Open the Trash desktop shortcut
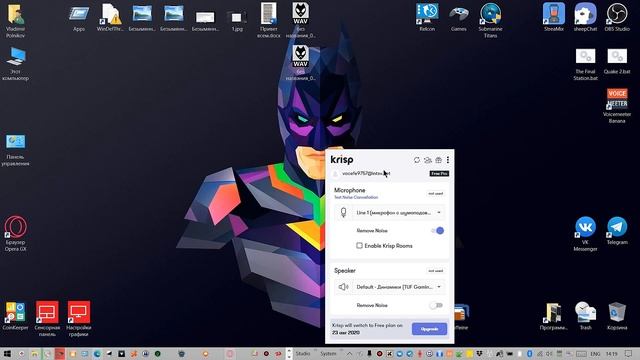The height and width of the screenshot is (360, 640). pyautogui.click(x=585, y=315)
